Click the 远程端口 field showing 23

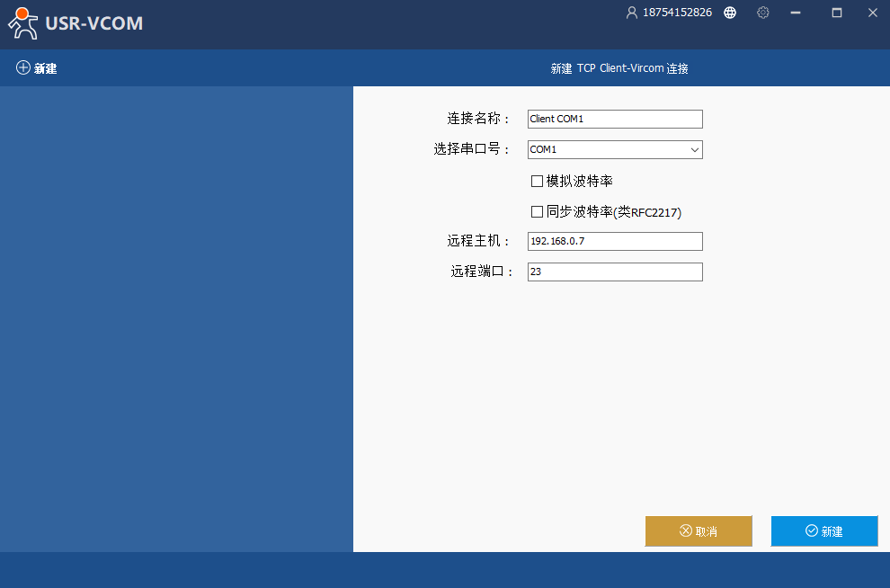tap(614, 272)
